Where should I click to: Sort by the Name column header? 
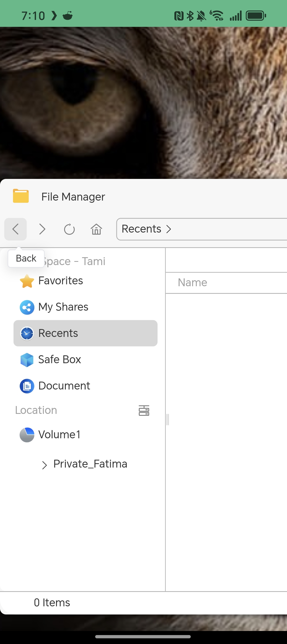[x=193, y=283]
